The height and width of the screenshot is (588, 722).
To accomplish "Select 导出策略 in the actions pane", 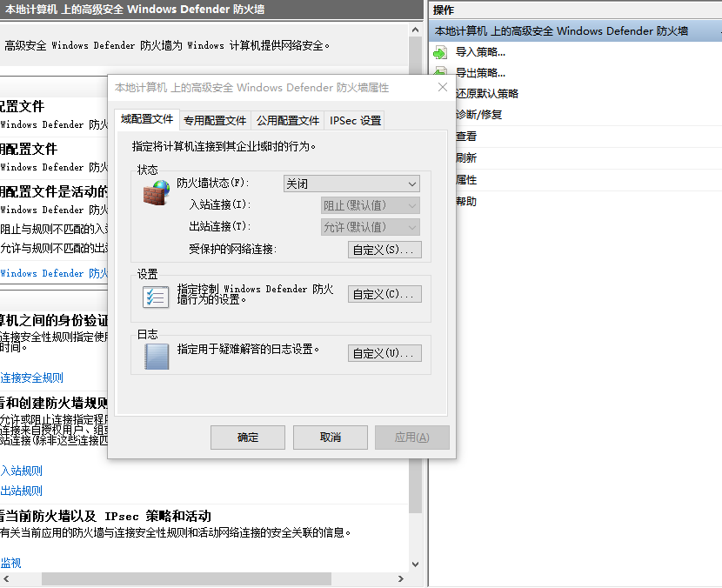I will (480, 73).
